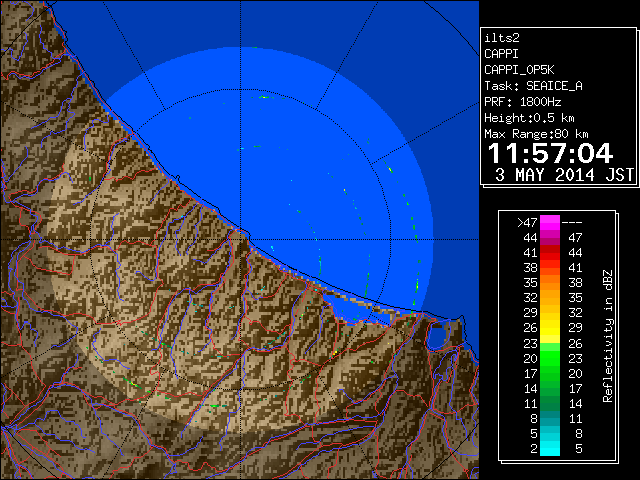This screenshot has height=480, width=640.
Task: Click the >47 legend label
Action: [527, 222]
